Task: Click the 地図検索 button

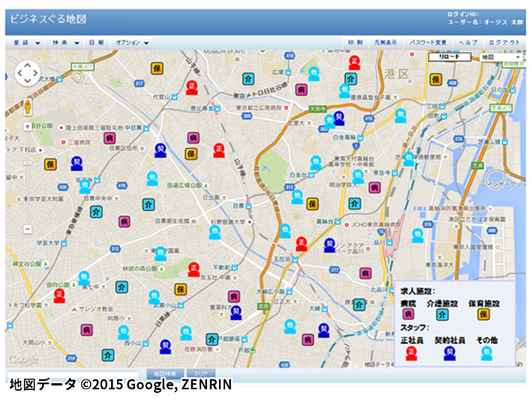Action: (165, 373)
